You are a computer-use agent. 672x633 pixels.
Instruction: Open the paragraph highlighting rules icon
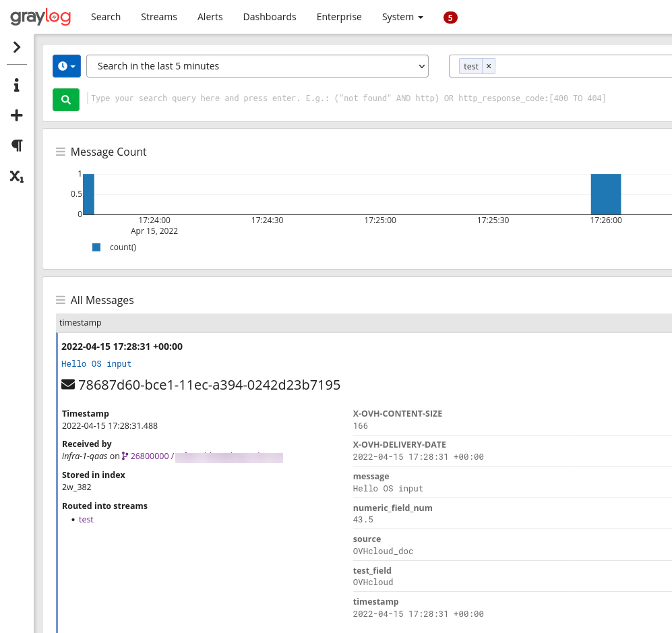tap(17, 146)
